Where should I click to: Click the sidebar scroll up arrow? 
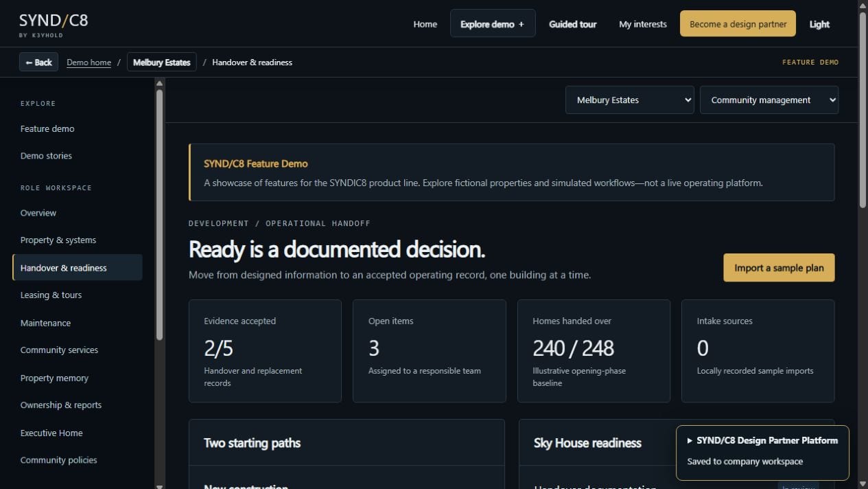point(160,84)
